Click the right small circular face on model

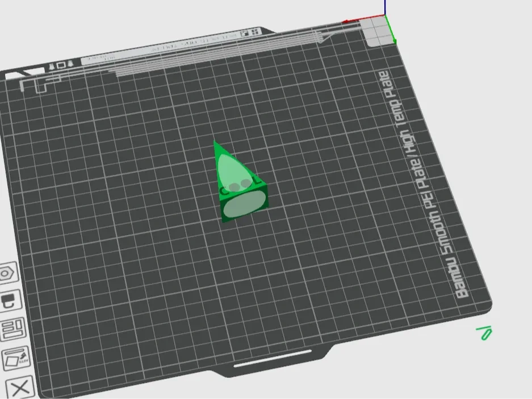point(245,183)
